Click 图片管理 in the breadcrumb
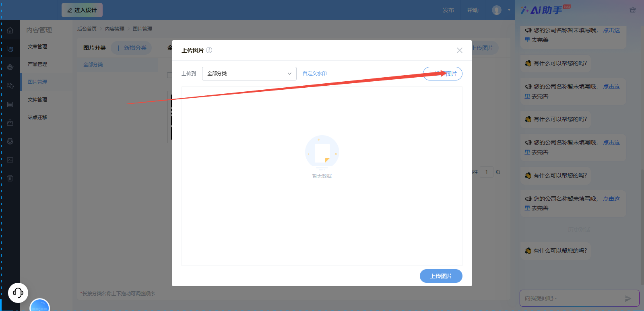 142,29
